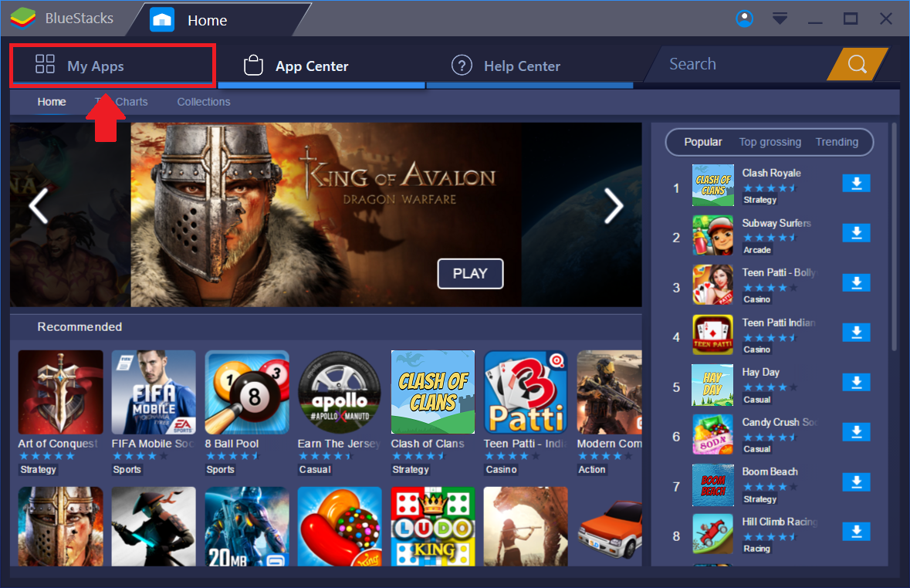Click the right panel vertical scrollbar
This screenshot has width=910, height=588.
tap(895, 238)
